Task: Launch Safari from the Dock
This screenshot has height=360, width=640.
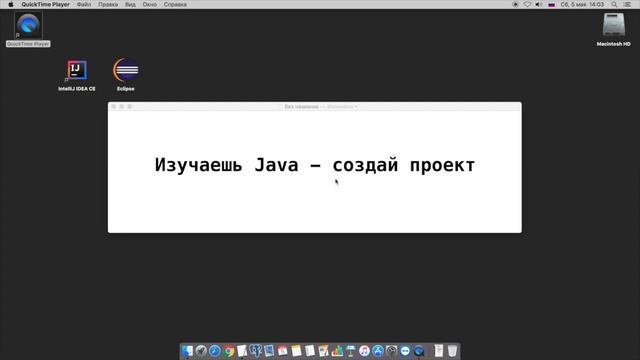Action: pyautogui.click(x=215, y=351)
